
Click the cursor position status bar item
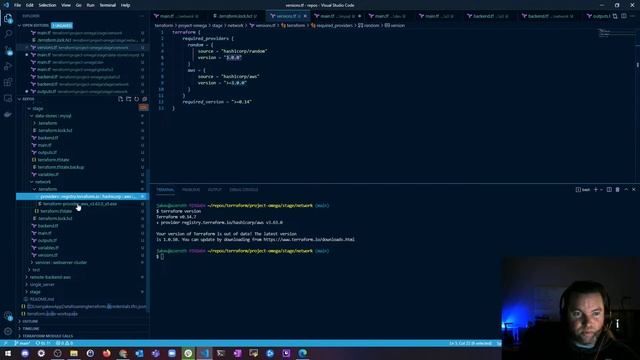tap(470, 343)
